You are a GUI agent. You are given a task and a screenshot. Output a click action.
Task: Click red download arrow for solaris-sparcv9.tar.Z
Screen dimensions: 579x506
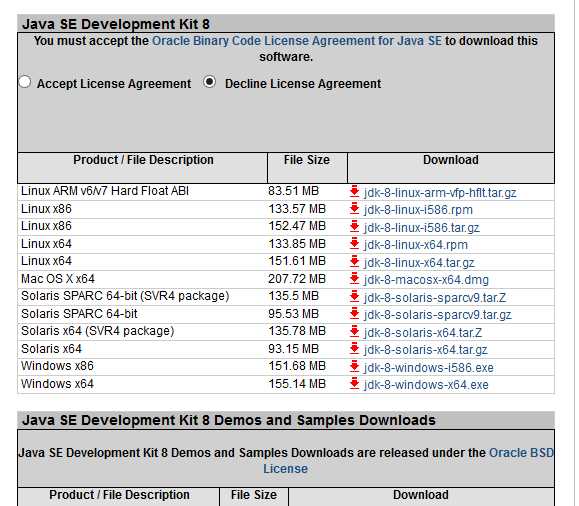[x=354, y=296]
